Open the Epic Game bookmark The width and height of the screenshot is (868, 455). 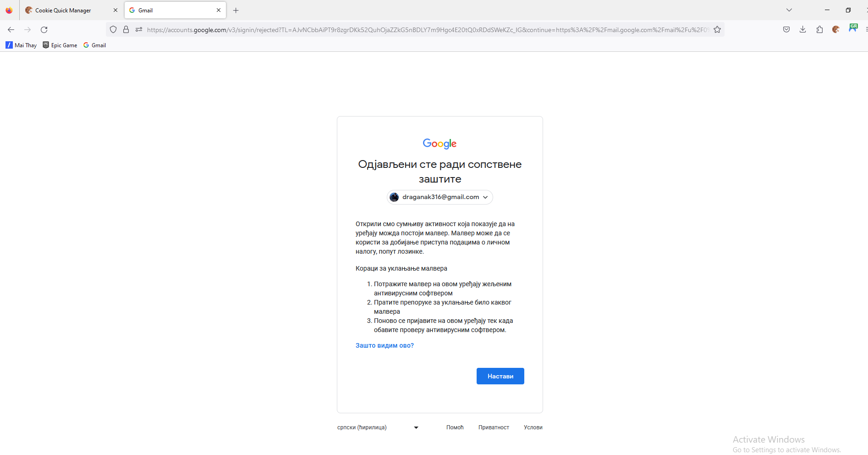point(60,45)
